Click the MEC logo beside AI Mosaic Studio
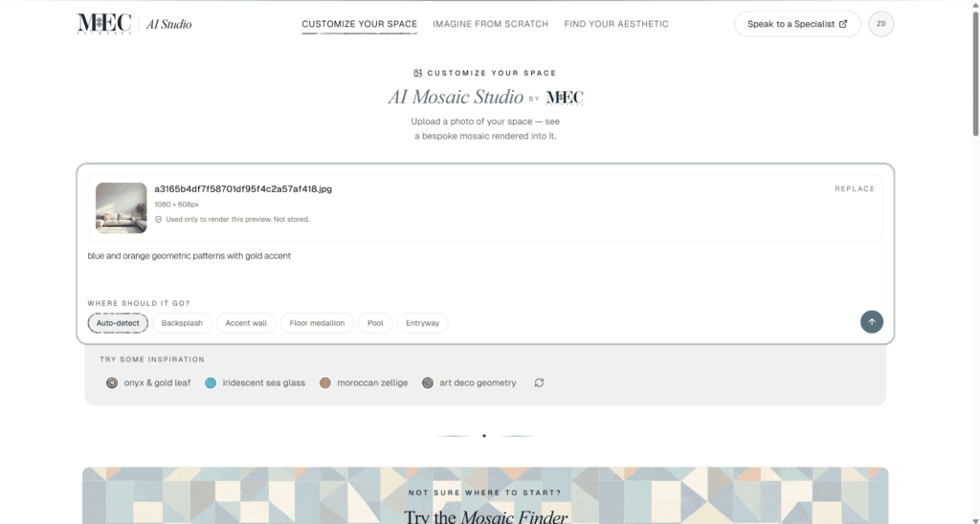 point(565,98)
